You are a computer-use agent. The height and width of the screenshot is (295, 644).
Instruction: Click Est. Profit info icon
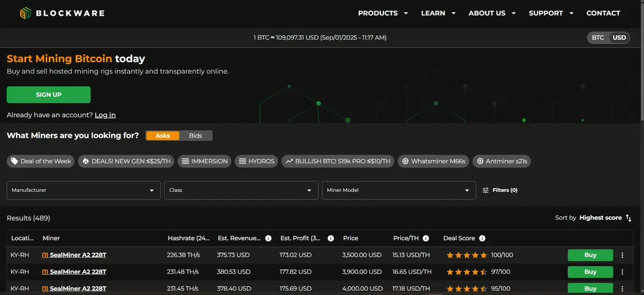click(331, 238)
